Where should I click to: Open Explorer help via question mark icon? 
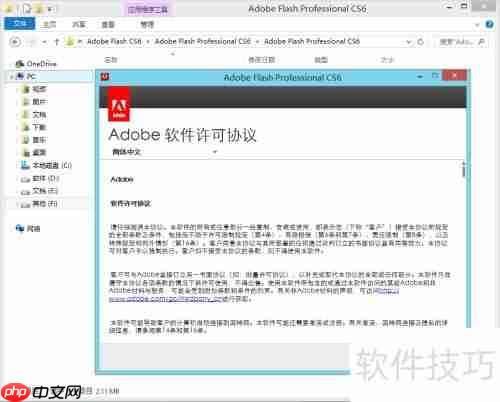click(489, 24)
